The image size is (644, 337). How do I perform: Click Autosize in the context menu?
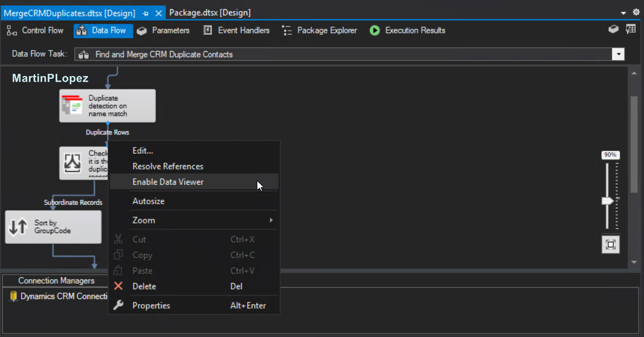pyautogui.click(x=149, y=201)
